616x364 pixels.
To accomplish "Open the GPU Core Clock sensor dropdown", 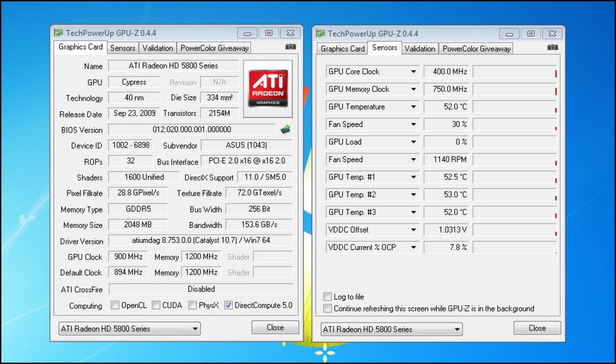I will coord(413,72).
